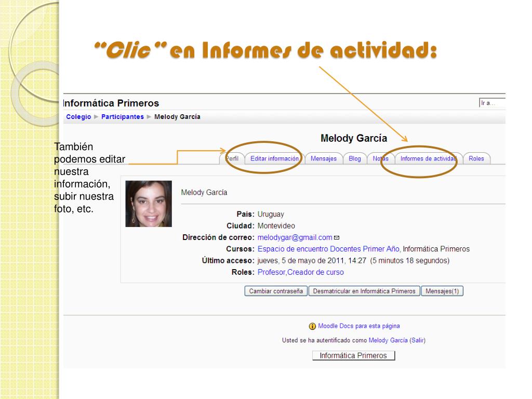The width and height of the screenshot is (532, 399).
Task: Open Espacio de encuentro Docentes Primer Año course
Action: [328, 249]
